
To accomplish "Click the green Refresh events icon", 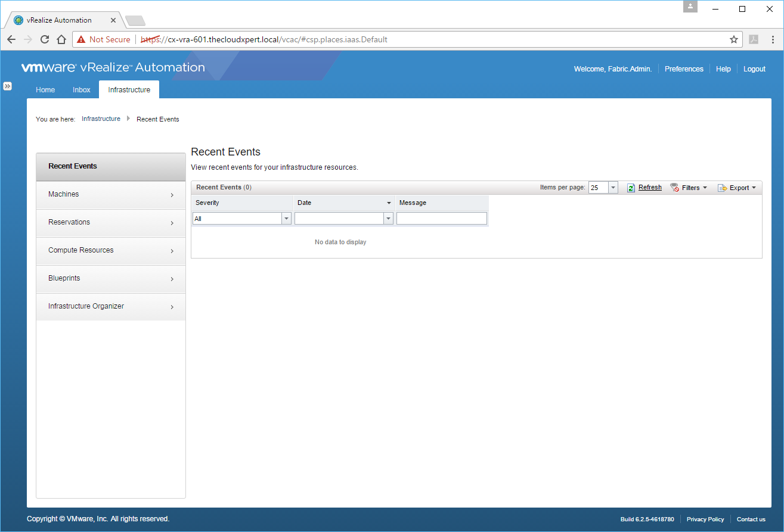I will tap(631, 188).
